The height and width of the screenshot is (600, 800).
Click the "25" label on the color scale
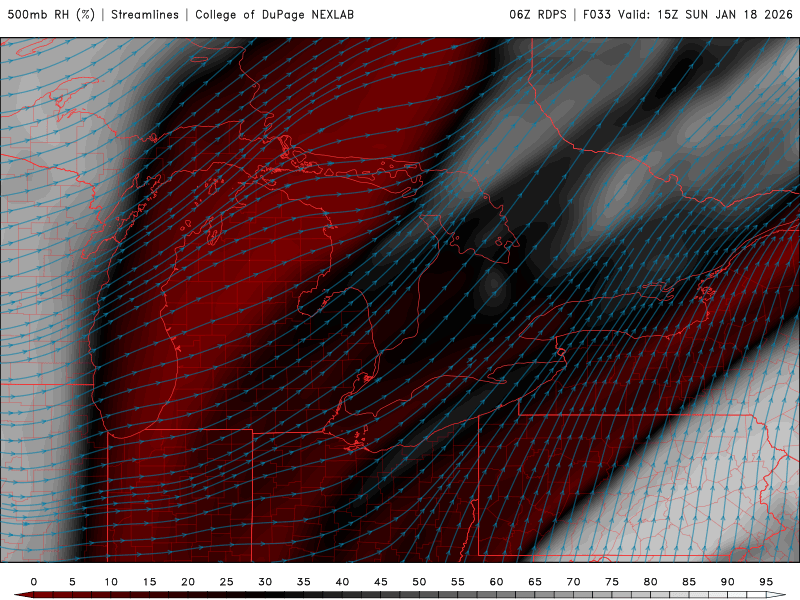[227, 582]
